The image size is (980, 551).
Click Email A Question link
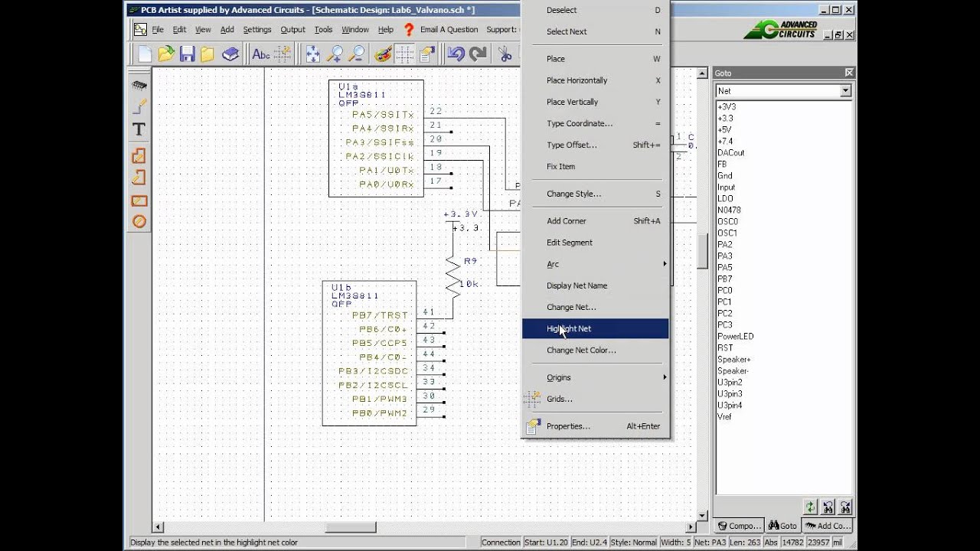pos(449,30)
